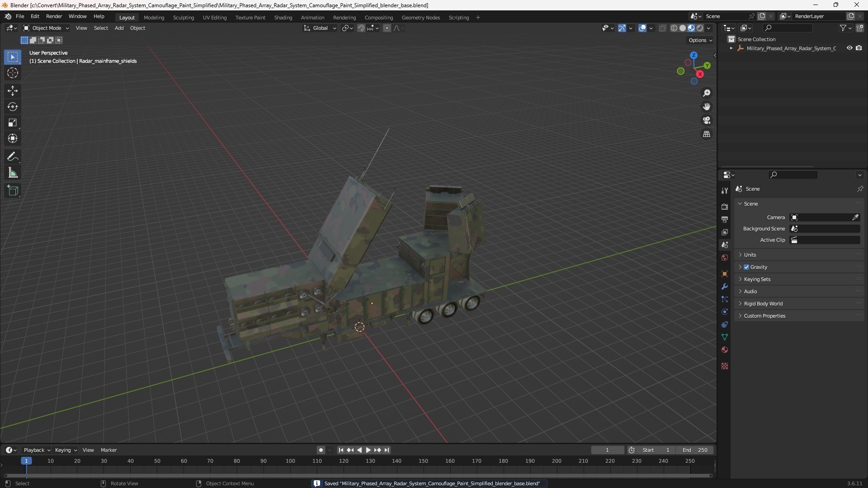Open the Object properties tab

[x=725, y=274]
